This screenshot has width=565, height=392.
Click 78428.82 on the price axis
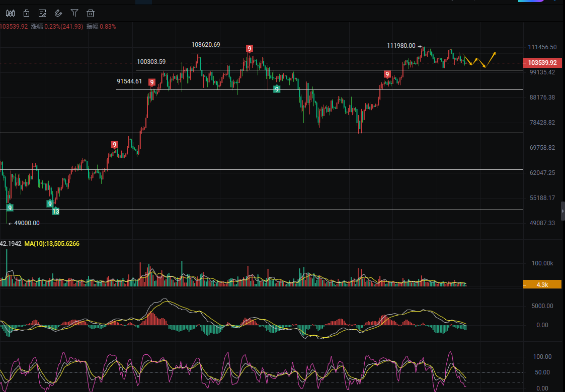coord(542,123)
